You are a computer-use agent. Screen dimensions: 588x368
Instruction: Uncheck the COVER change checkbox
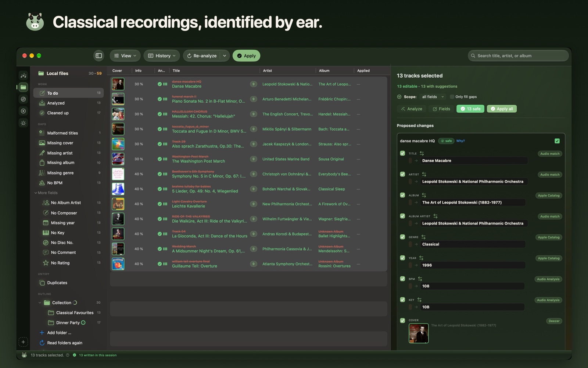(402, 320)
